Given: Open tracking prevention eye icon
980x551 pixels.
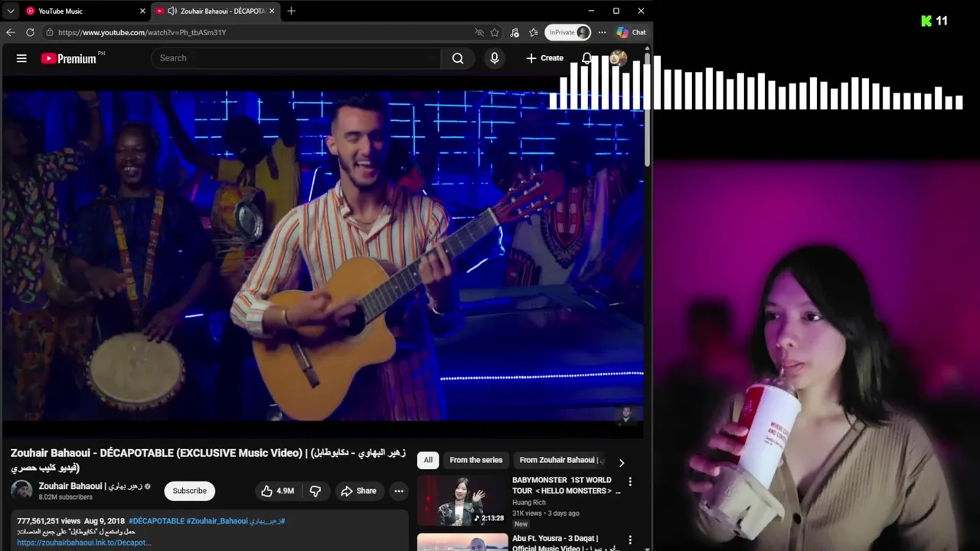Looking at the screenshot, I should [x=479, y=32].
